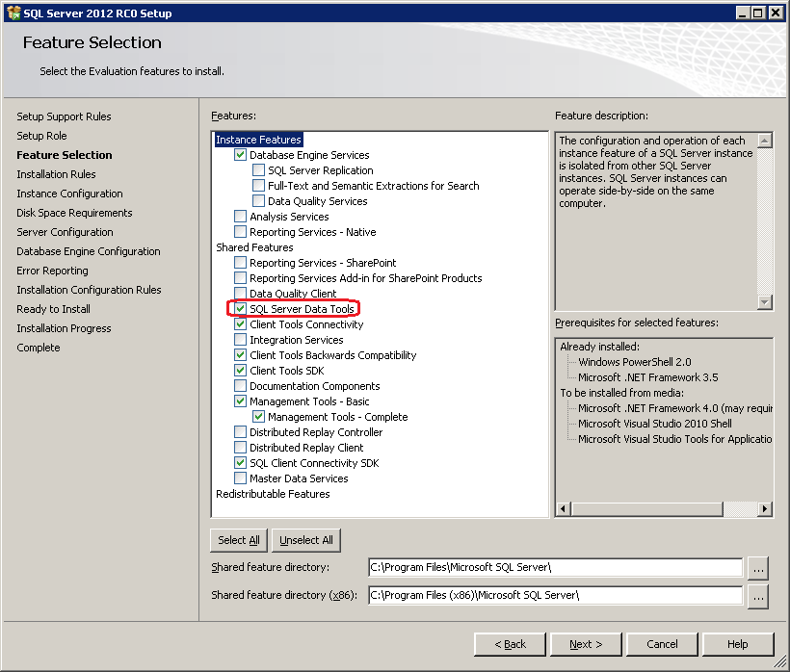
Task: Click the Instance Configuration step
Action: (69, 194)
